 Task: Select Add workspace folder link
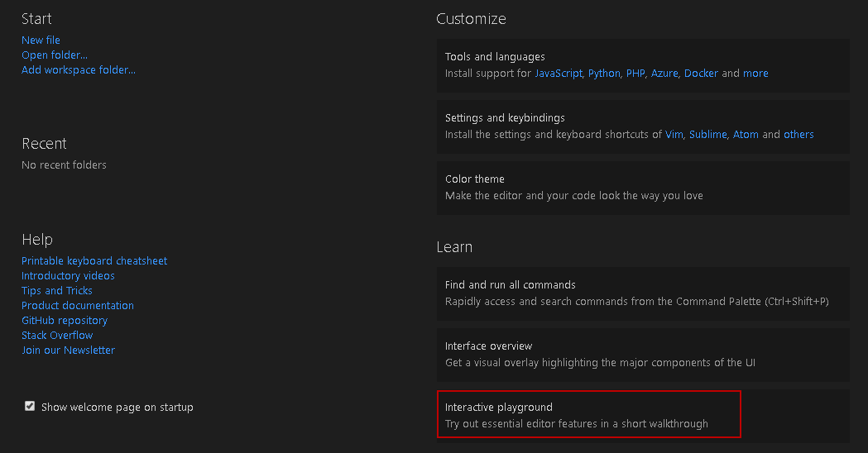79,69
